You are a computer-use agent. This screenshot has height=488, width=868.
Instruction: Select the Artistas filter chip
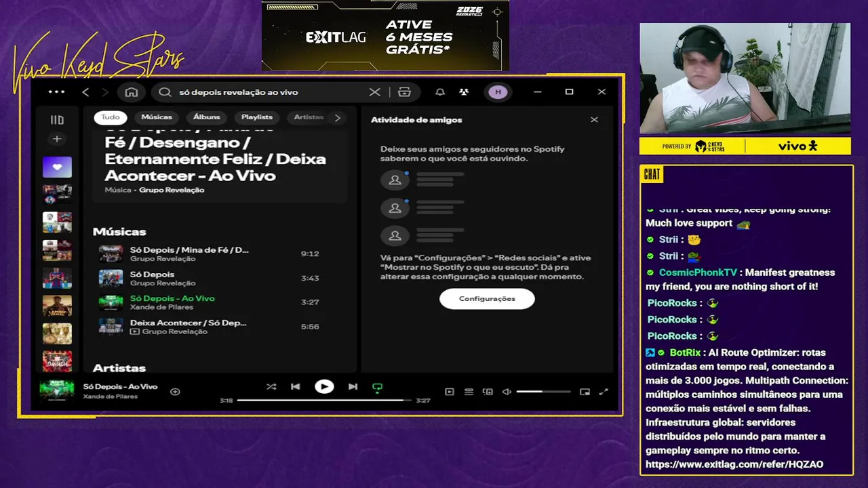coord(309,117)
